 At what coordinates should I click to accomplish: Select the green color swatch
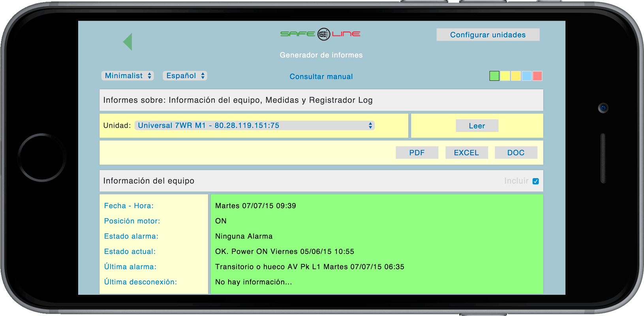point(494,76)
